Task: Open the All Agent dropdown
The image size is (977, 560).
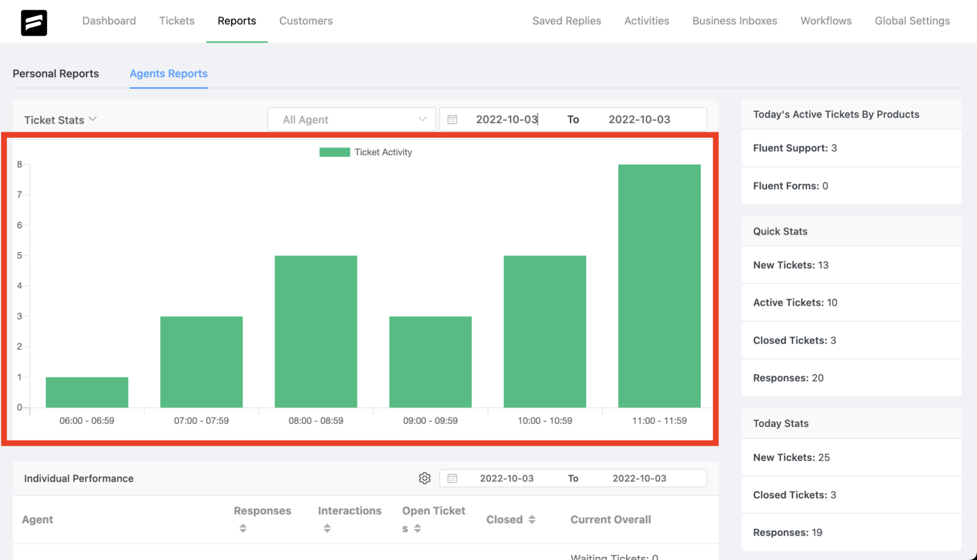Action: pyautogui.click(x=352, y=119)
